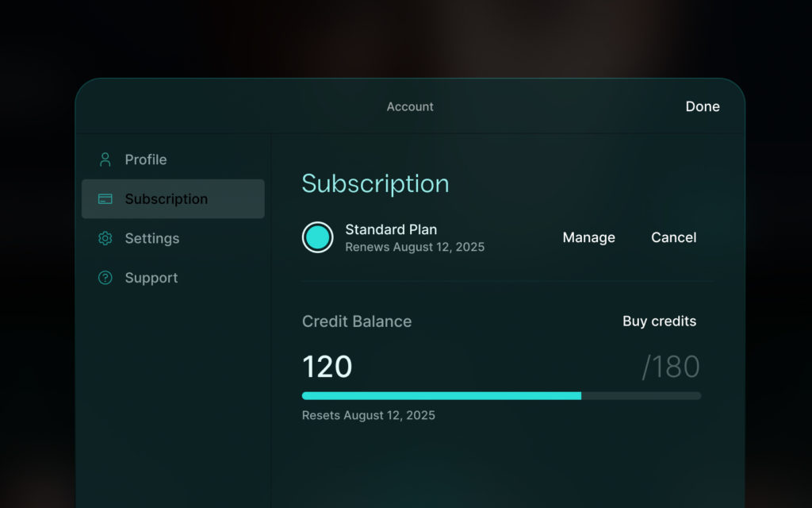Screen dimensions: 812x508
Task: Click the Settings gear icon
Action: (105, 238)
